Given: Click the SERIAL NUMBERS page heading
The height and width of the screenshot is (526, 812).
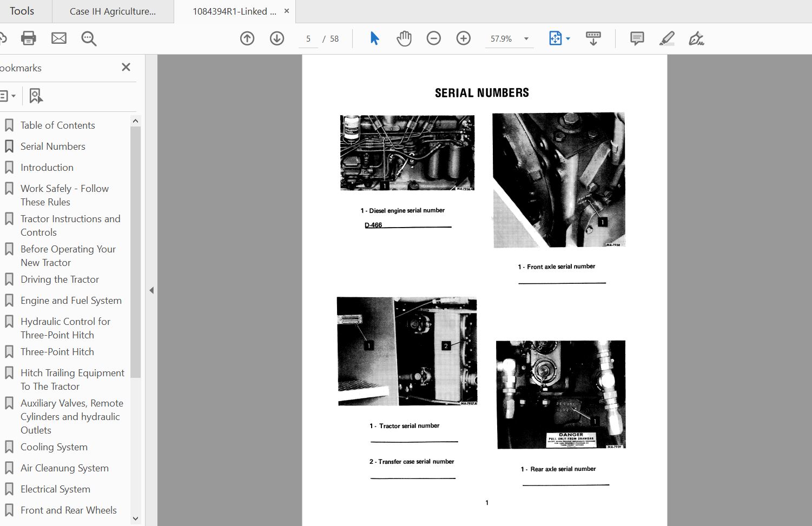Looking at the screenshot, I should (482, 93).
